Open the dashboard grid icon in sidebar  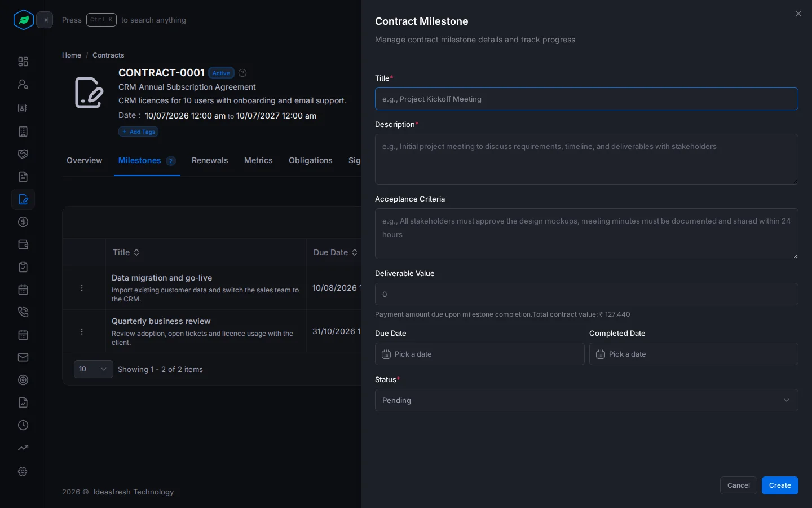click(23, 62)
